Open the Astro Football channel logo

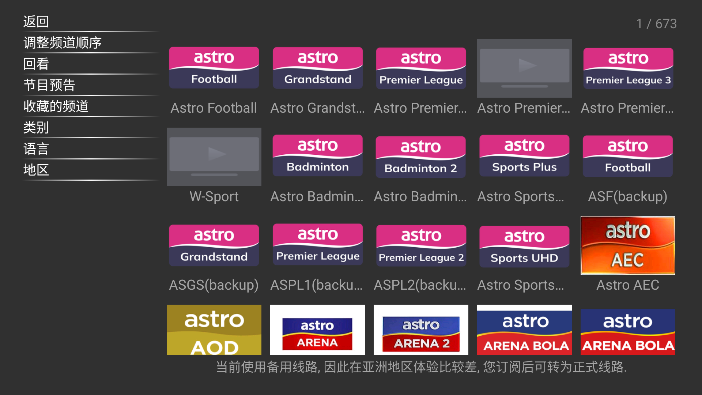click(214, 68)
